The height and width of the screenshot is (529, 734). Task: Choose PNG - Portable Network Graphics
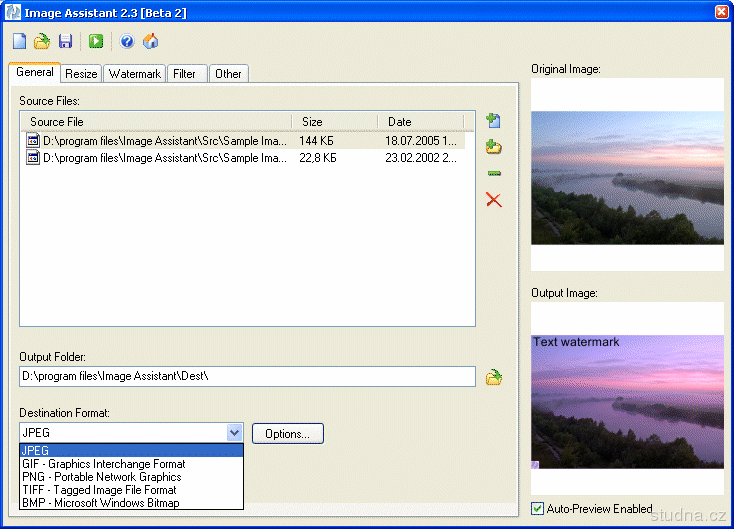pyautogui.click(x=132, y=477)
